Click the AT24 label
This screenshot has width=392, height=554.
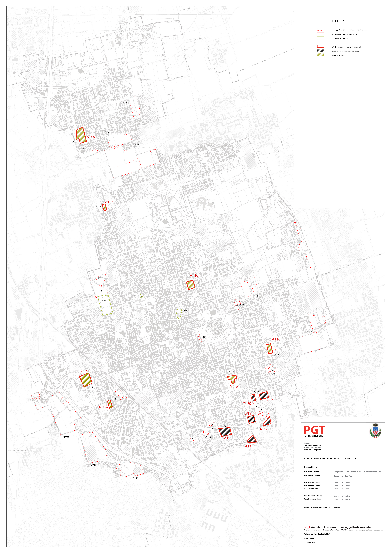click(137, 296)
